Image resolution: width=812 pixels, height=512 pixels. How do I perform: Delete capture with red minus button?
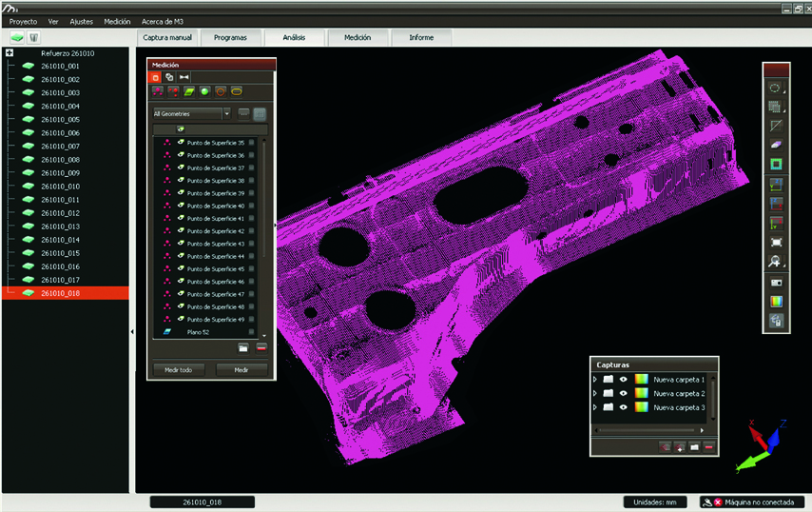tap(708, 446)
